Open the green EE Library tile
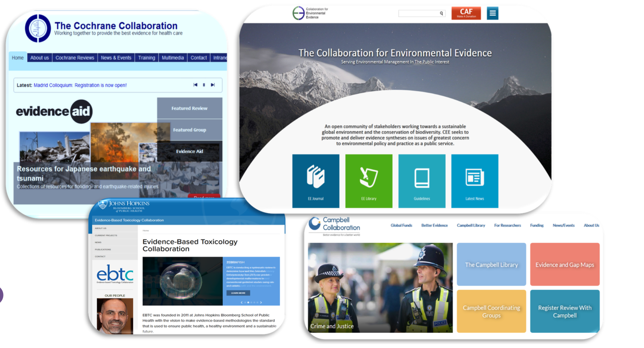 369,181
